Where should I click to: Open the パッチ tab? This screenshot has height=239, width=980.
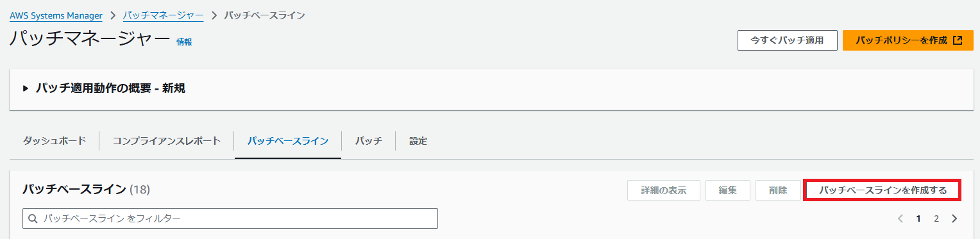(x=368, y=141)
